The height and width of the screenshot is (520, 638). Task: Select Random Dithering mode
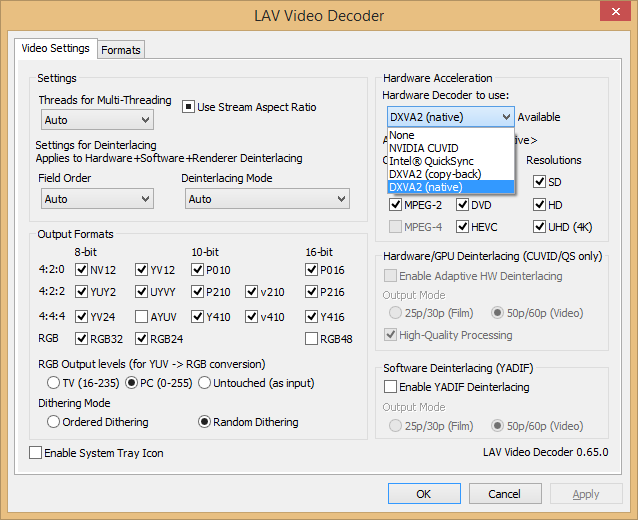(204, 422)
